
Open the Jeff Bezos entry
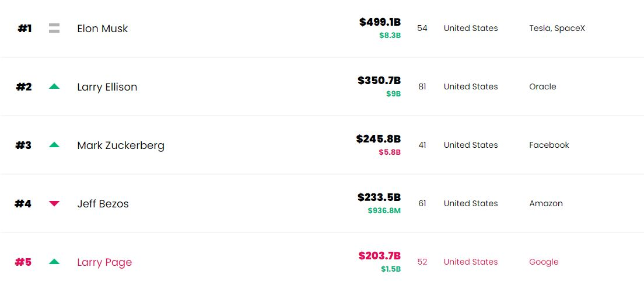click(x=103, y=204)
